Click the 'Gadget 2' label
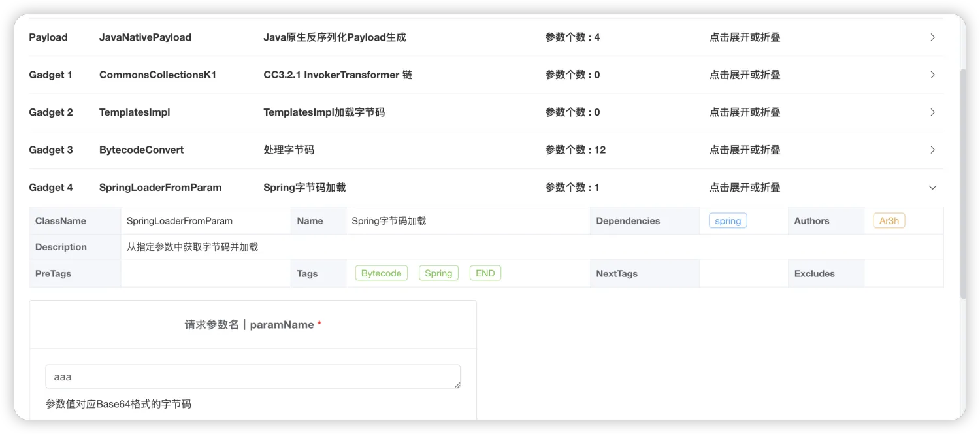Image resolution: width=980 pixels, height=434 pixels. [x=51, y=112]
